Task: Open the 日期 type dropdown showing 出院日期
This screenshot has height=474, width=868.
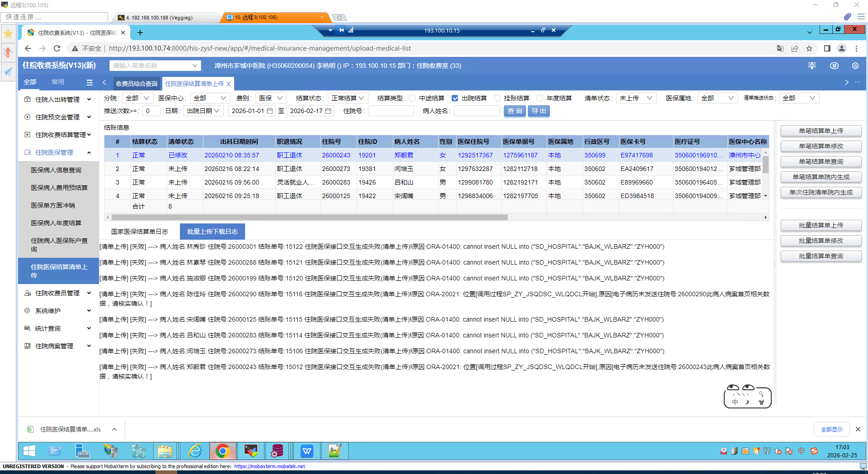Action: point(203,111)
